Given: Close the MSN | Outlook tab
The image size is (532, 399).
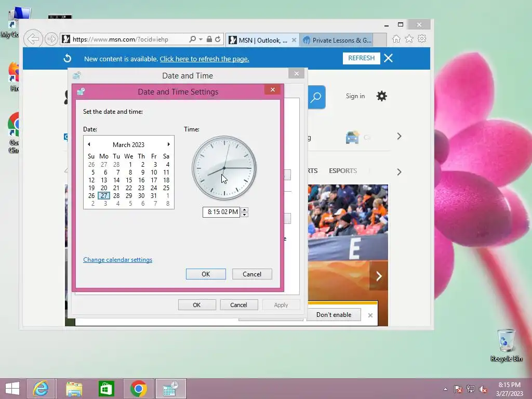Looking at the screenshot, I should tap(294, 40).
